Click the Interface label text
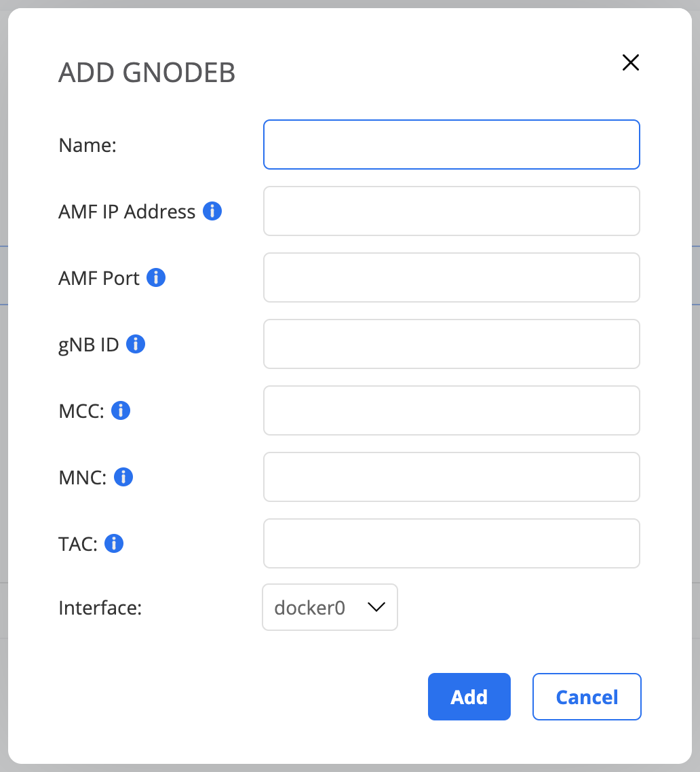This screenshot has height=772, width=700. (100, 608)
